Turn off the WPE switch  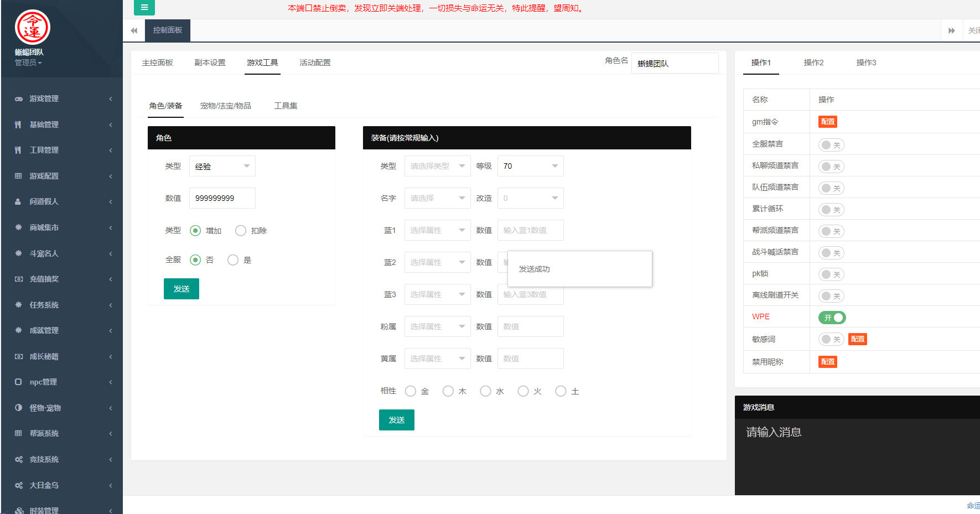(832, 318)
